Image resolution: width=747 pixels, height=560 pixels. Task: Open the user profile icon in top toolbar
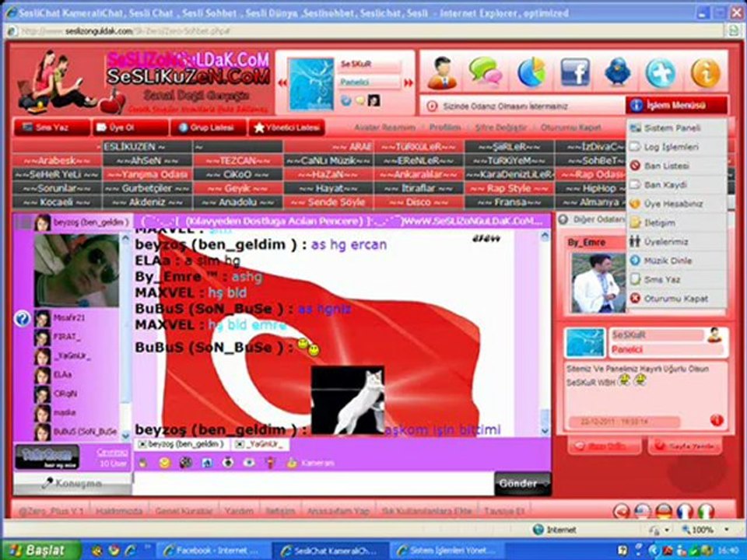442,73
